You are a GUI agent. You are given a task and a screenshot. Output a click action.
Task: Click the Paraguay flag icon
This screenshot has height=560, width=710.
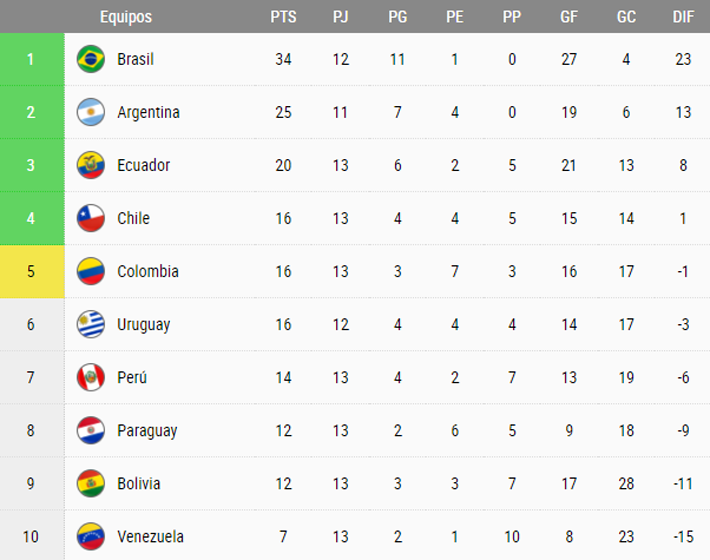click(91, 430)
